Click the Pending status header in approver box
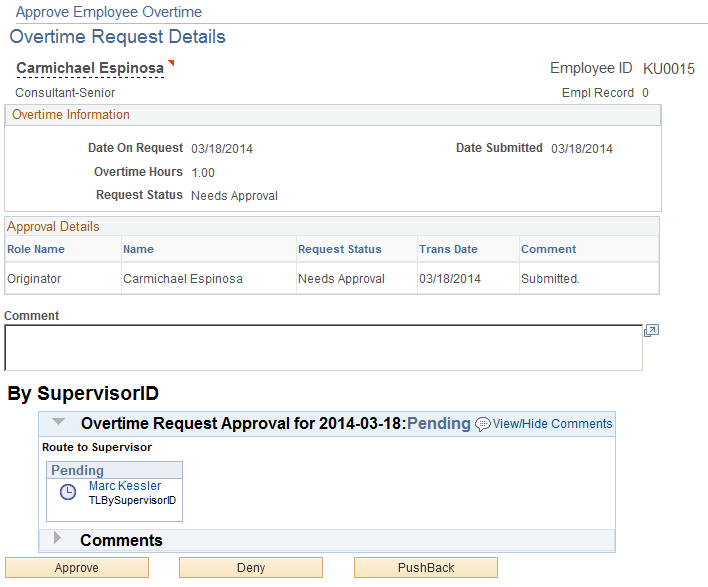This screenshot has height=587, width=708. [77, 471]
